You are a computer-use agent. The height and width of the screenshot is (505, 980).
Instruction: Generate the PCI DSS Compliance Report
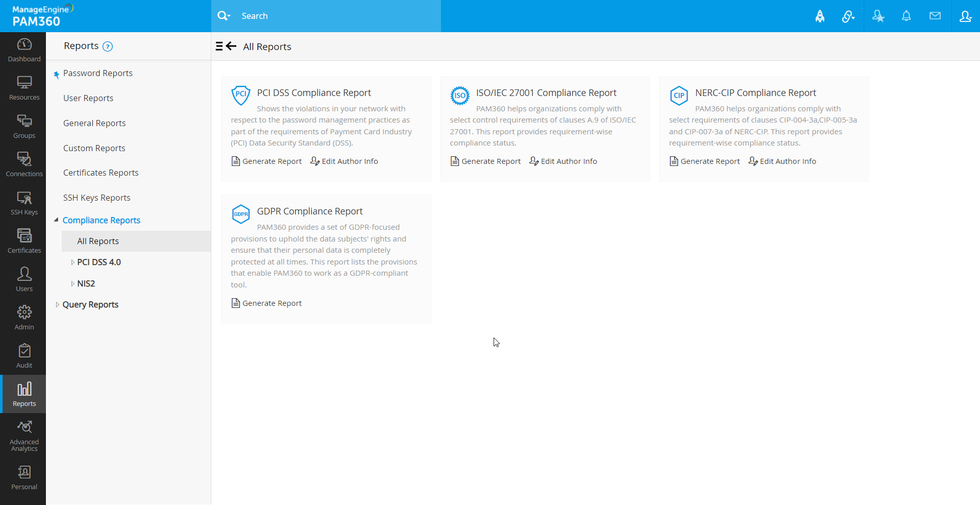[x=266, y=161]
